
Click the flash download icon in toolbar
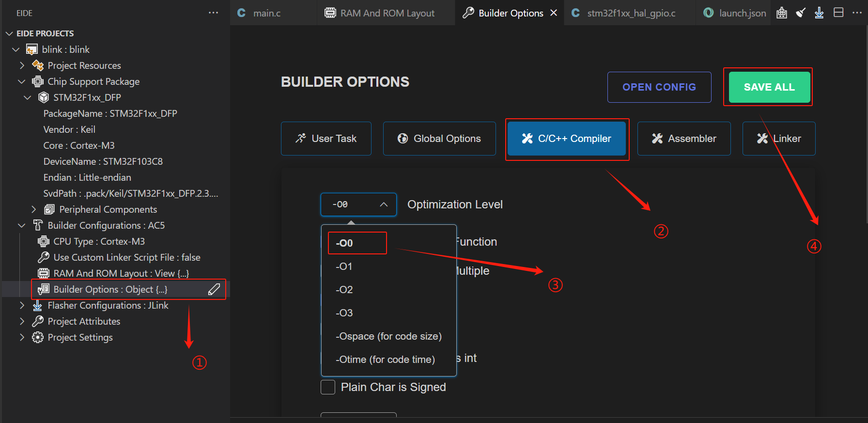[x=819, y=13]
